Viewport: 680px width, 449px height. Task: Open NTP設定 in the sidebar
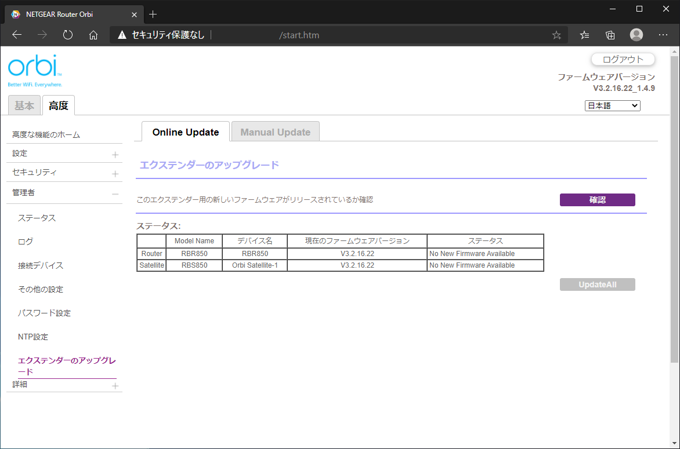click(33, 337)
